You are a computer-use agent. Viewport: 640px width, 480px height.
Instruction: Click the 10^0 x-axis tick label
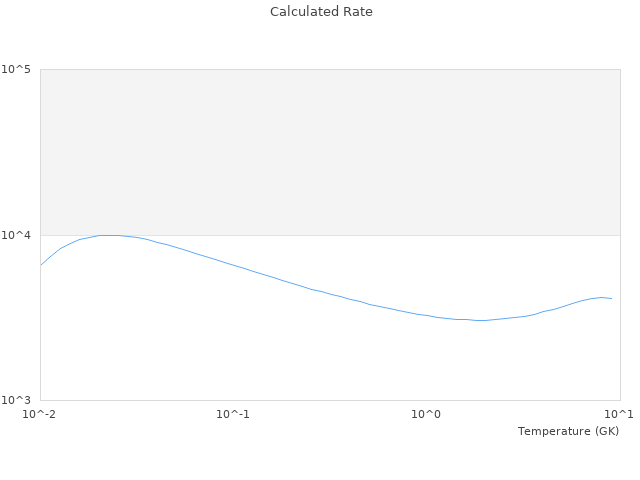427,414
